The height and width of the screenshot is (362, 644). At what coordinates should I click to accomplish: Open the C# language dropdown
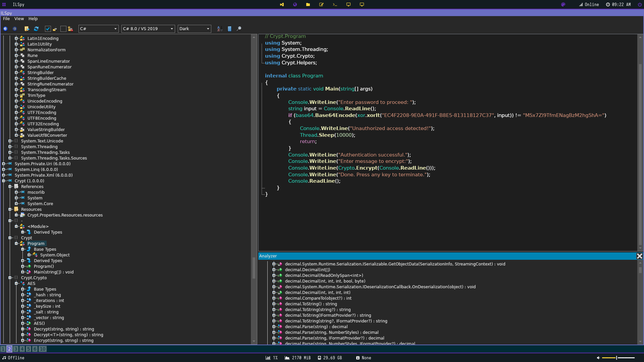[98, 29]
